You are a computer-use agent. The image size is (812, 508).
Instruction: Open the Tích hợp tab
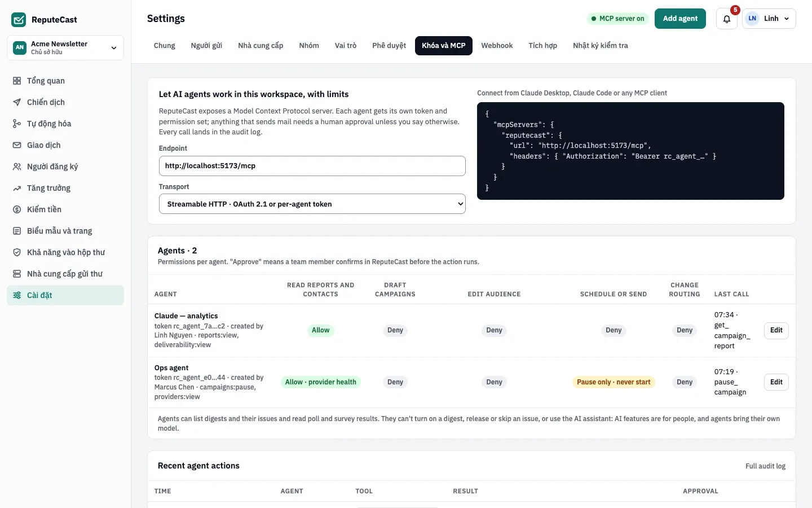[543, 46]
